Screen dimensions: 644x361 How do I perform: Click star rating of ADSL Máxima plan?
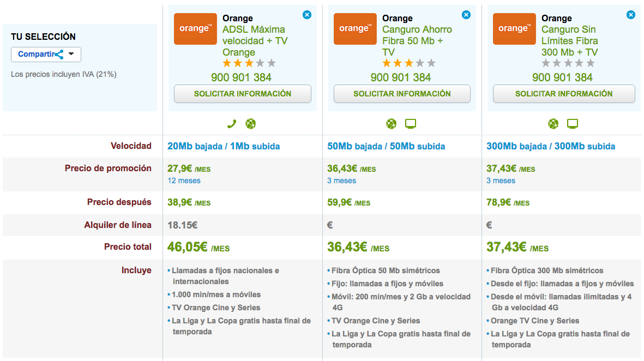(x=249, y=63)
